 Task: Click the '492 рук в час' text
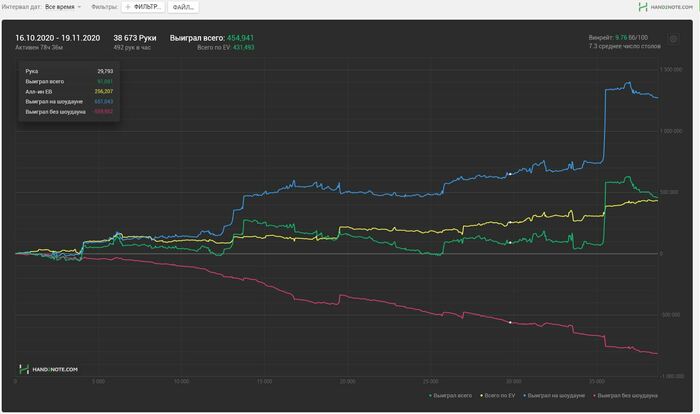coord(132,47)
